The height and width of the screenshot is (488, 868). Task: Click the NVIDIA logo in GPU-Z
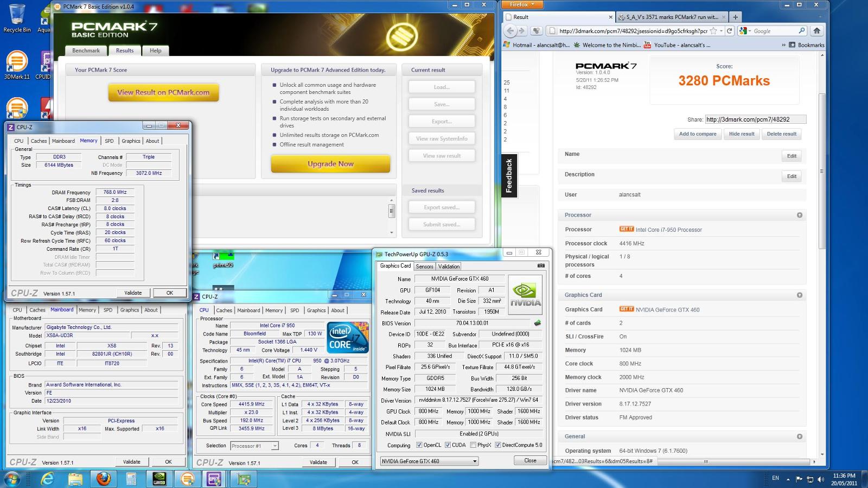click(x=525, y=295)
